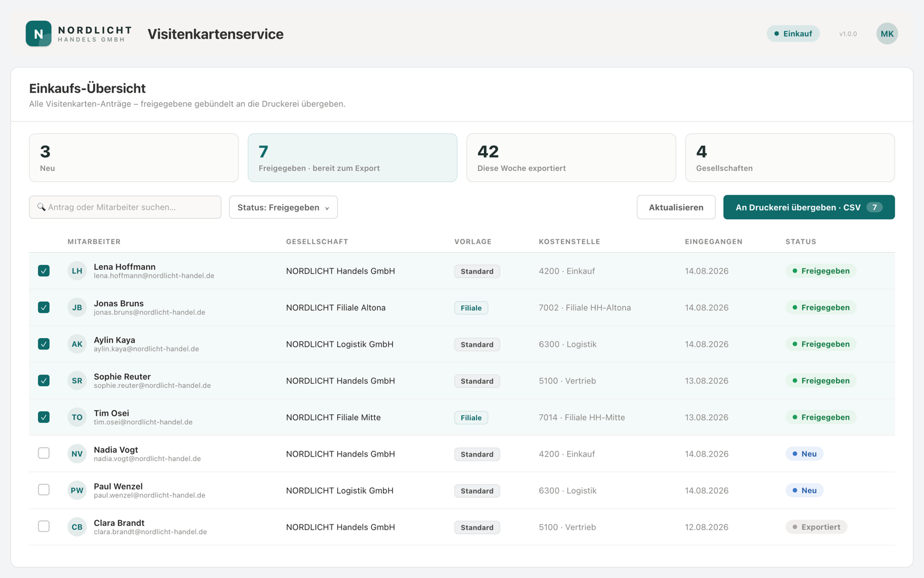This screenshot has height=578, width=924.
Task: Sort by the Vorlage column header
Action: point(473,242)
